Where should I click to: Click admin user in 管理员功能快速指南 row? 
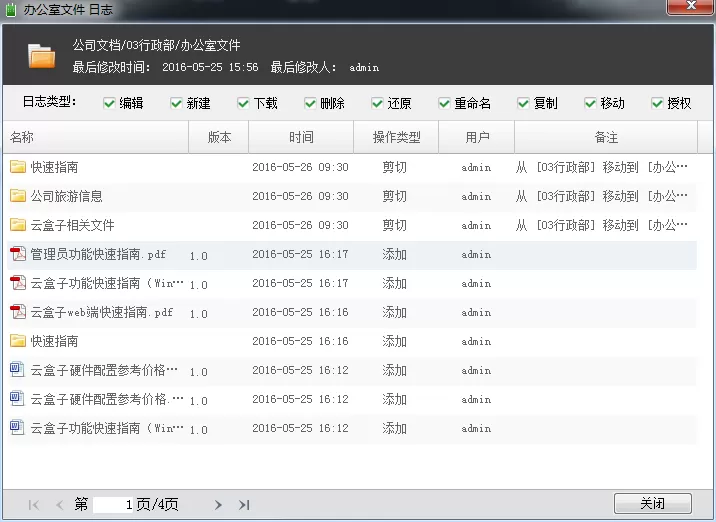coord(476,254)
